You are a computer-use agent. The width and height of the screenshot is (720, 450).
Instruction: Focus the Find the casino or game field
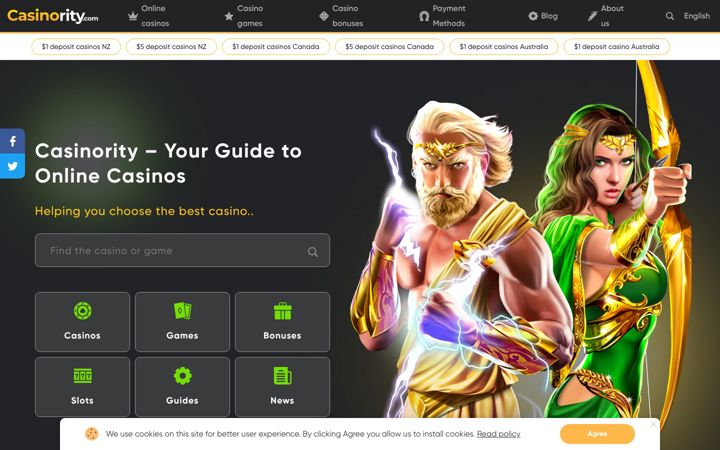(182, 250)
